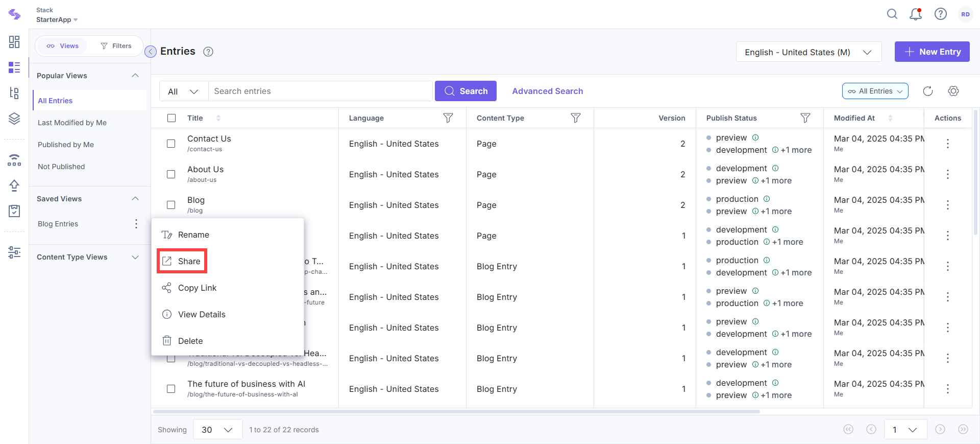This screenshot has height=444, width=980.
Task: Check the About Us entry checkbox
Action: [x=171, y=174]
